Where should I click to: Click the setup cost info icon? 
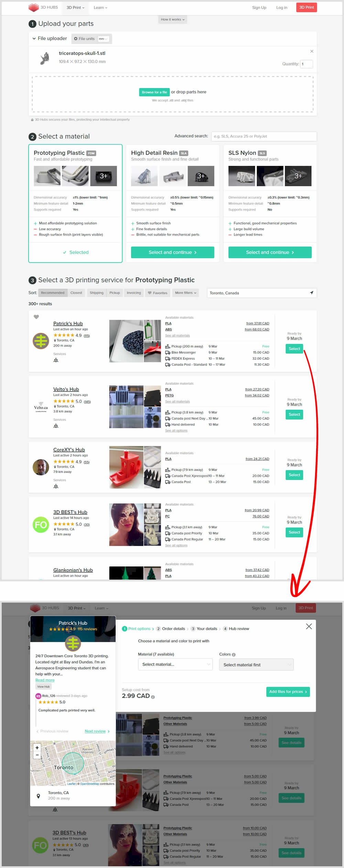pyautogui.click(x=153, y=697)
